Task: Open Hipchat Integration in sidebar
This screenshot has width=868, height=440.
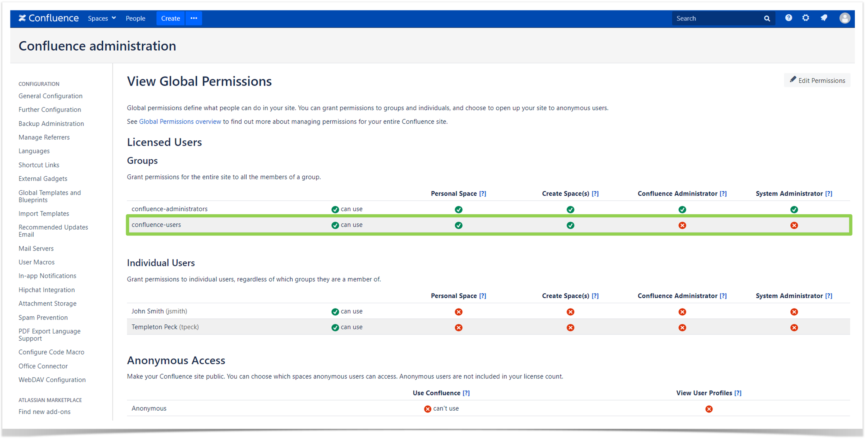Action: coord(46,290)
